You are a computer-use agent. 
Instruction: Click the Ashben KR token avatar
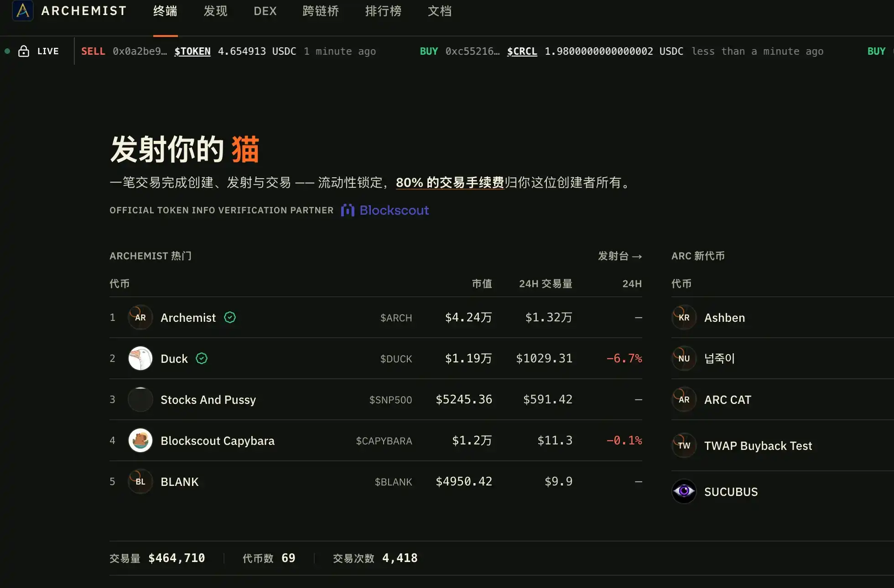pyautogui.click(x=684, y=317)
